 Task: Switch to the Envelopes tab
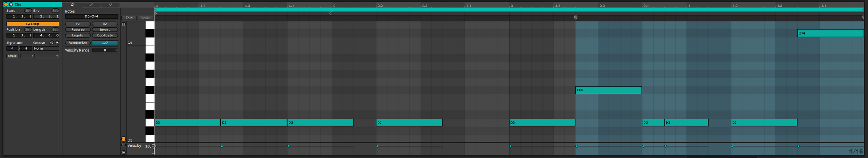[x=91, y=5]
